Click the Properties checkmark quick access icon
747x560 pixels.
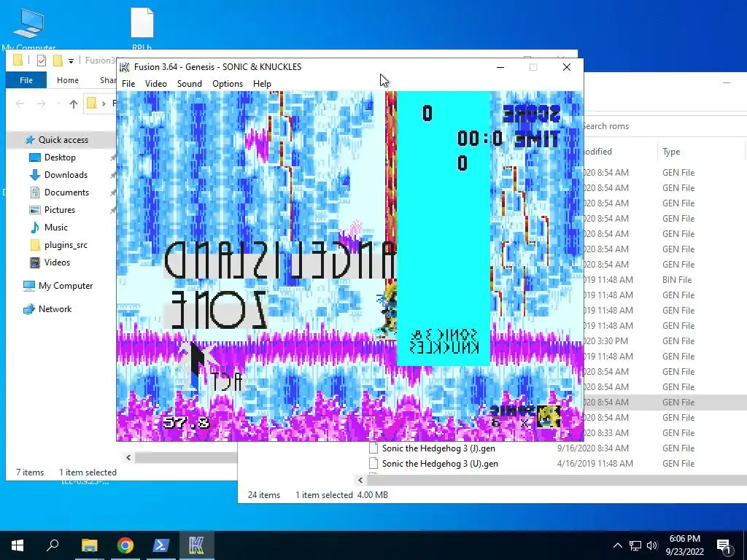coord(42,61)
